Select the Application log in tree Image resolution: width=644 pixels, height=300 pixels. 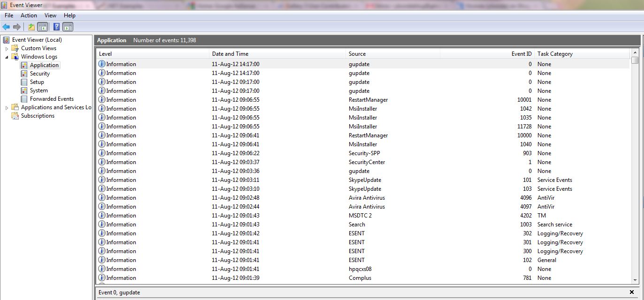44,65
